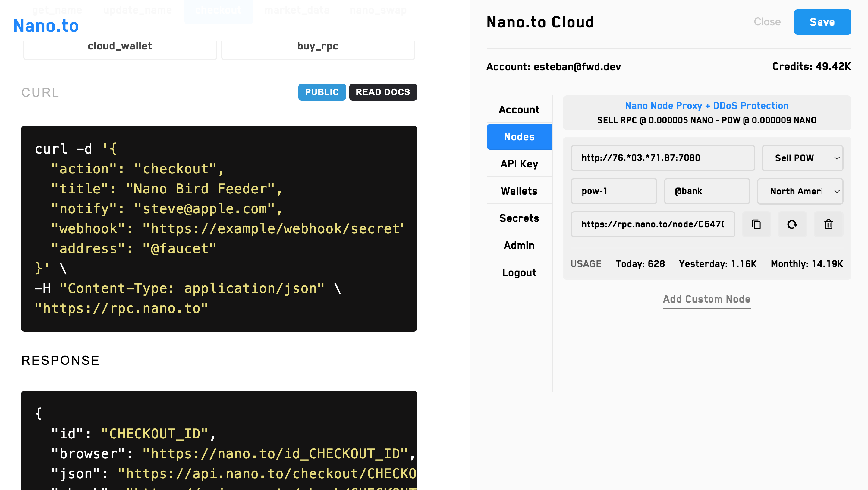868x490 pixels.
Task: Open the Credits 49.42K link
Action: point(811,67)
